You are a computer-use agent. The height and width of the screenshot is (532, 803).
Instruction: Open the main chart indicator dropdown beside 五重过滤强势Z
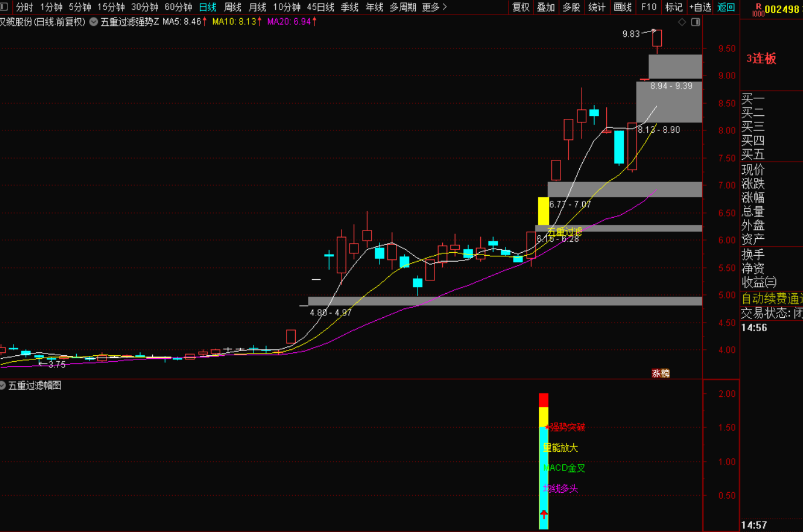pyautogui.click(x=93, y=22)
